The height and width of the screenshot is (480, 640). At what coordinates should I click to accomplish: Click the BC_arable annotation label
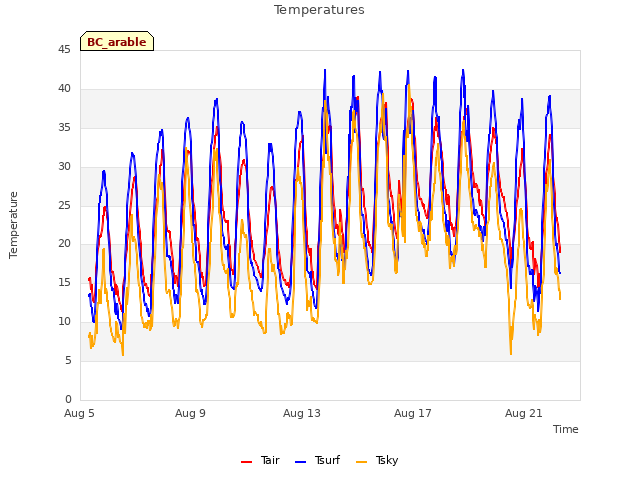click(117, 41)
